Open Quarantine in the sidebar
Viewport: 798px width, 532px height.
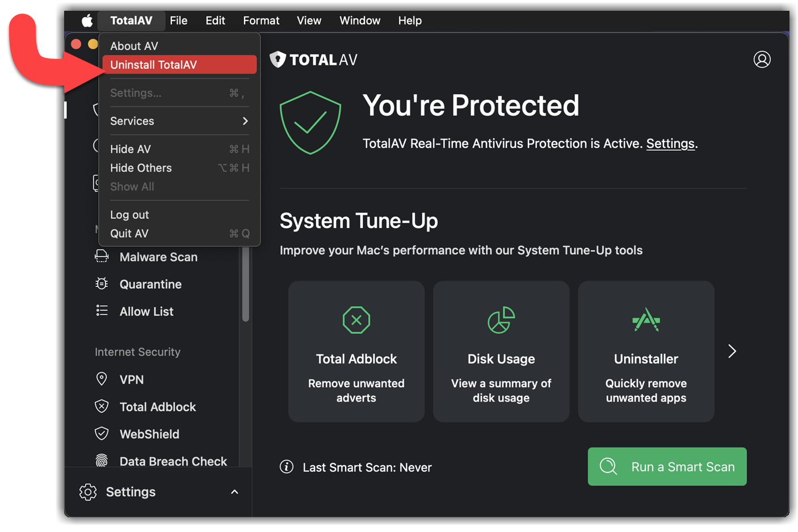click(150, 284)
